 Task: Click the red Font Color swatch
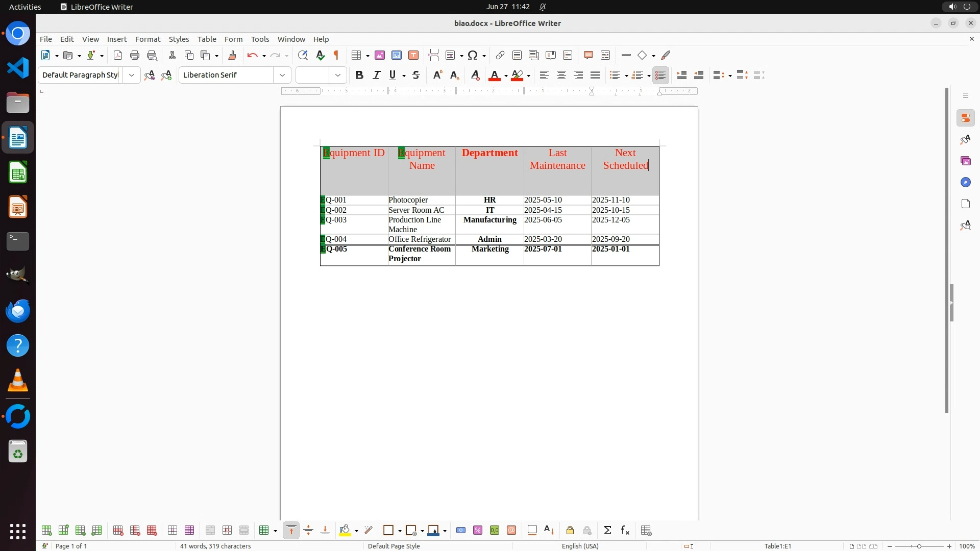(x=494, y=76)
